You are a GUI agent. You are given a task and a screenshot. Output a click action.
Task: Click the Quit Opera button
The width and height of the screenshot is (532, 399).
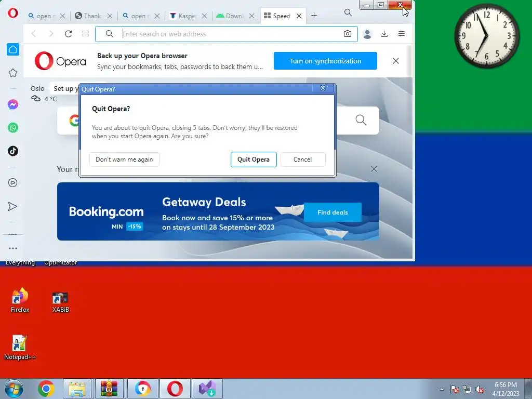coord(254,159)
